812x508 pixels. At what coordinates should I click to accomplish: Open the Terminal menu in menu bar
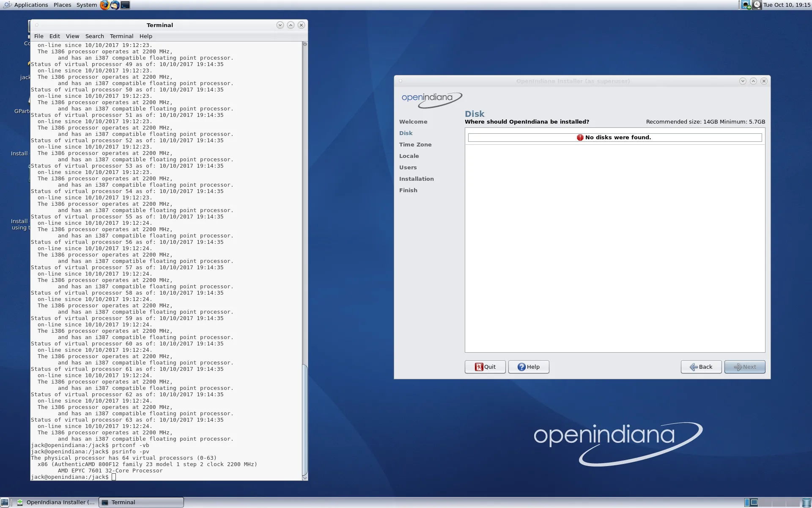click(121, 36)
